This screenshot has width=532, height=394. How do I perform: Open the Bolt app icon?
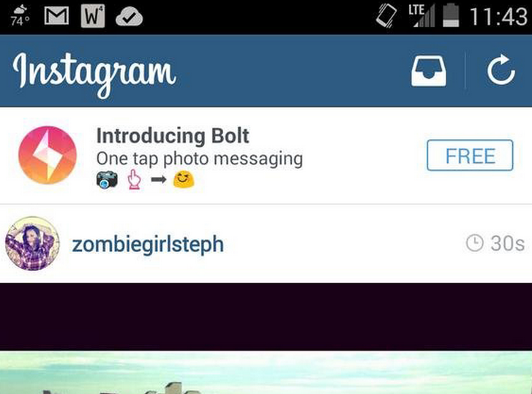pos(48,155)
